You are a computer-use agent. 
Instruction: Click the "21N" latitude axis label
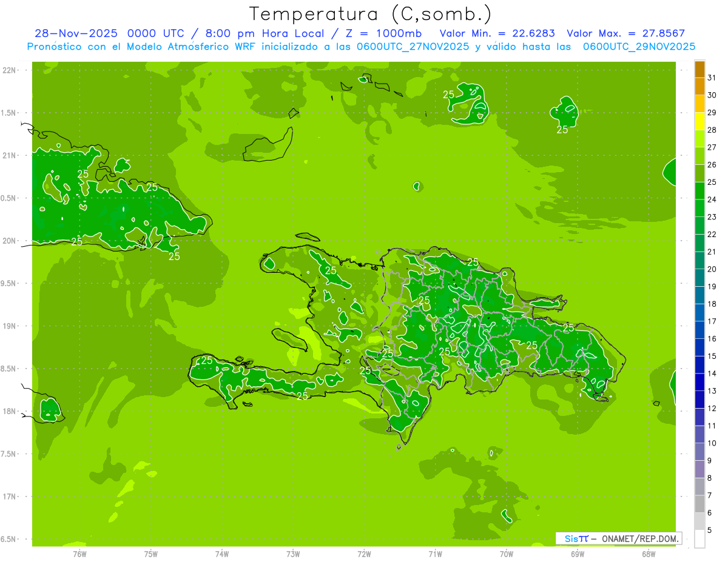9,156
